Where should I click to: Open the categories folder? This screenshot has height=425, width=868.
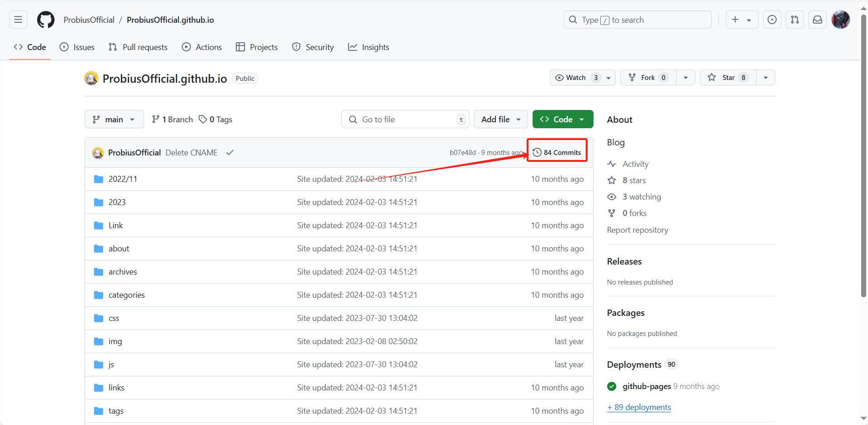coord(126,295)
